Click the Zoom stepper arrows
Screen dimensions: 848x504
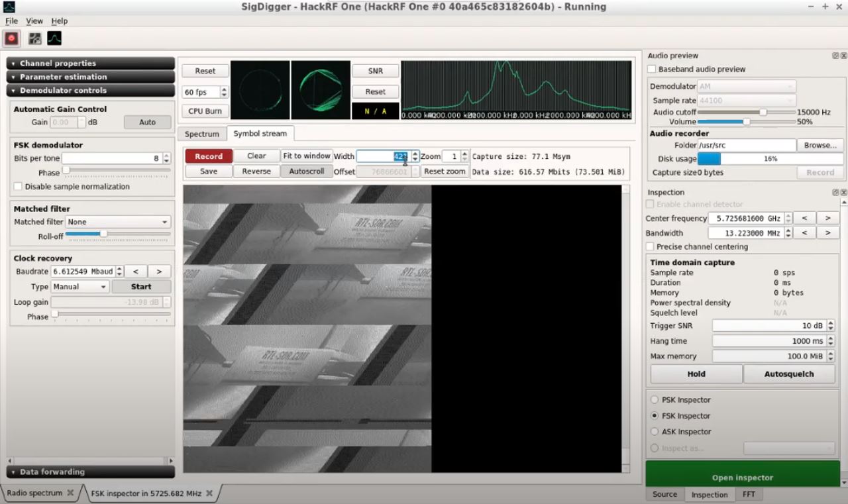(464, 156)
